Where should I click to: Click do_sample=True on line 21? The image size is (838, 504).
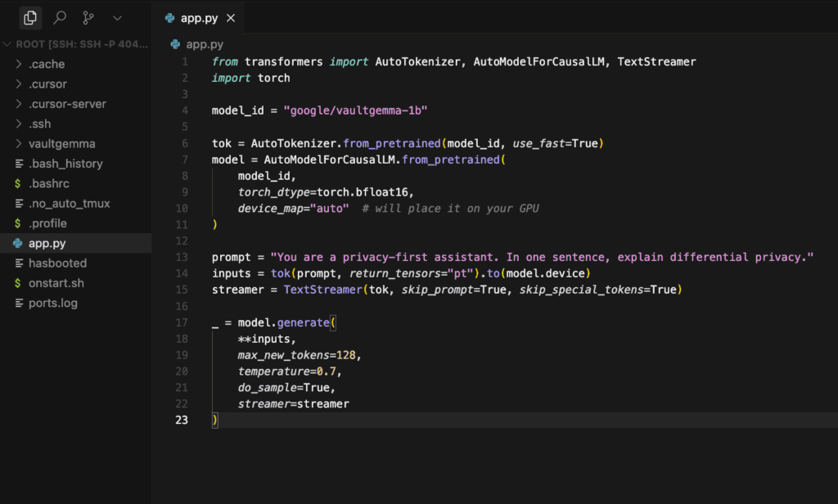click(x=284, y=388)
